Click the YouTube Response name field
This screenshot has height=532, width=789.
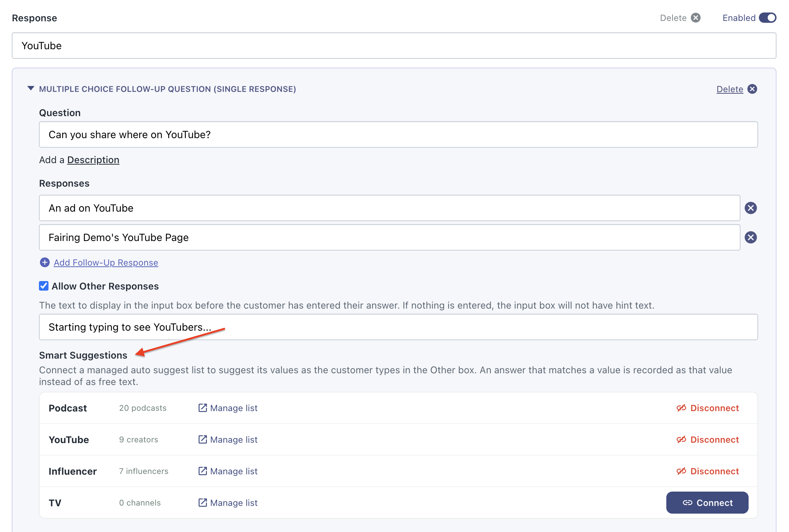click(x=394, y=46)
